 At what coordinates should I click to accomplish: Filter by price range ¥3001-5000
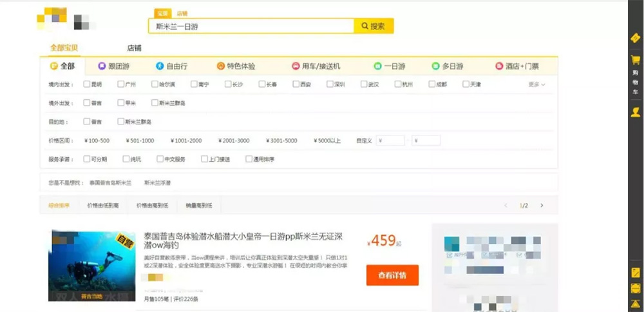click(x=281, y=141)
